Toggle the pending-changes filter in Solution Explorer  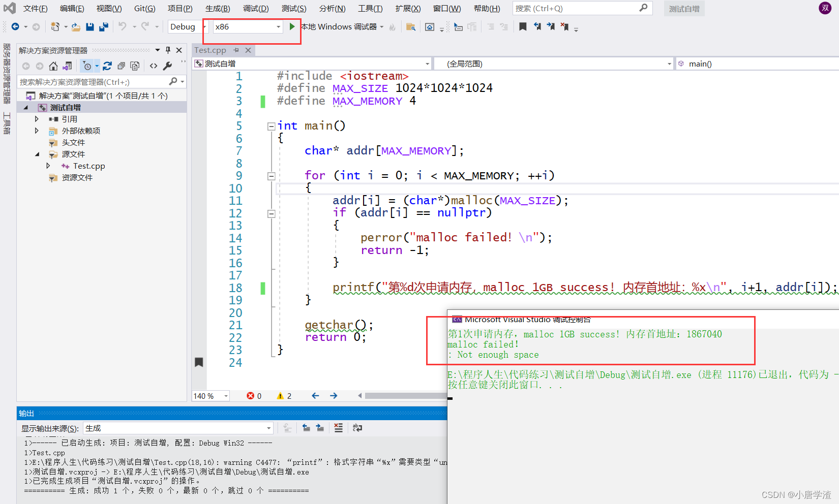coord(87,66)
